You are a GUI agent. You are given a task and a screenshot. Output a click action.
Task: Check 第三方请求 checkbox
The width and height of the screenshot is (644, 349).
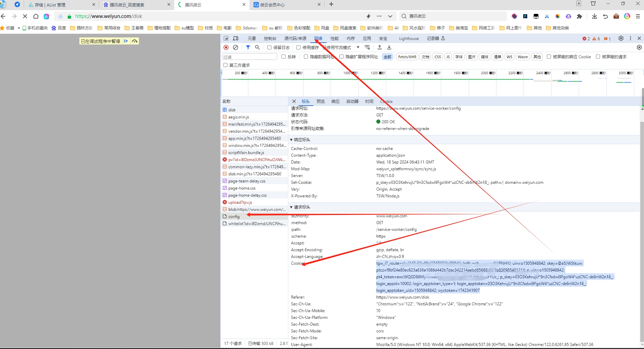[225, 65]
